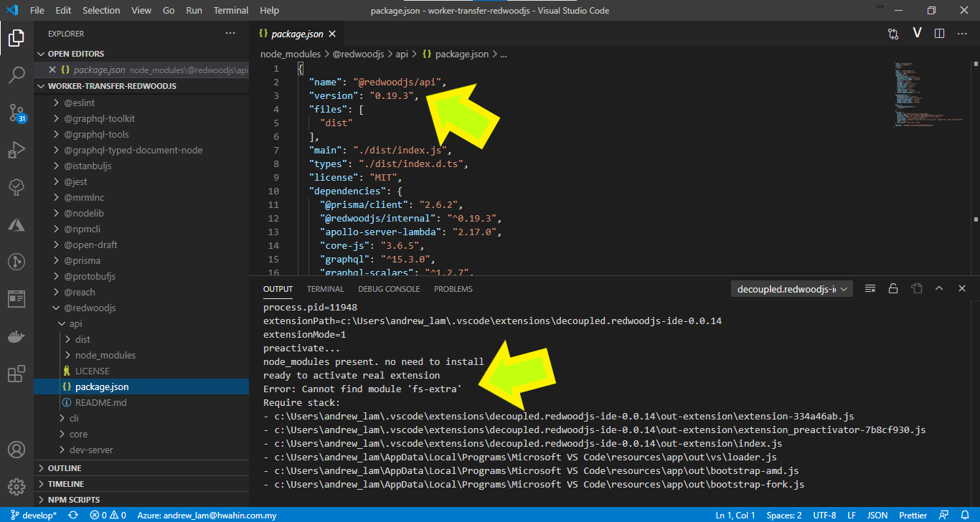The image size is (980, 522).
Task: Open errors and warnings count in status bar
Action: [x=108, y=515]
